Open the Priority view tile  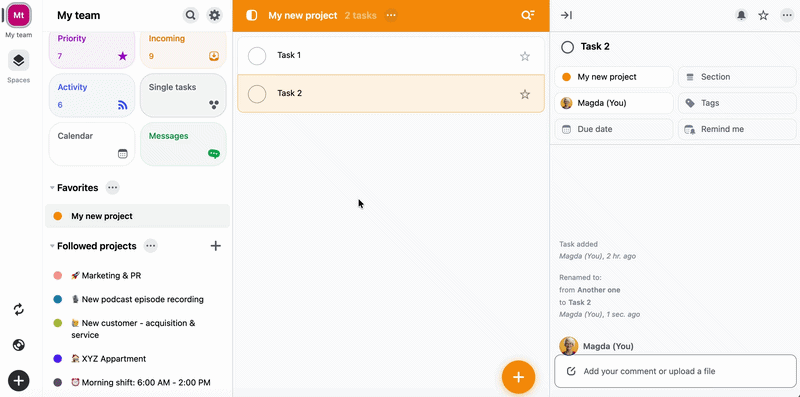92,49
